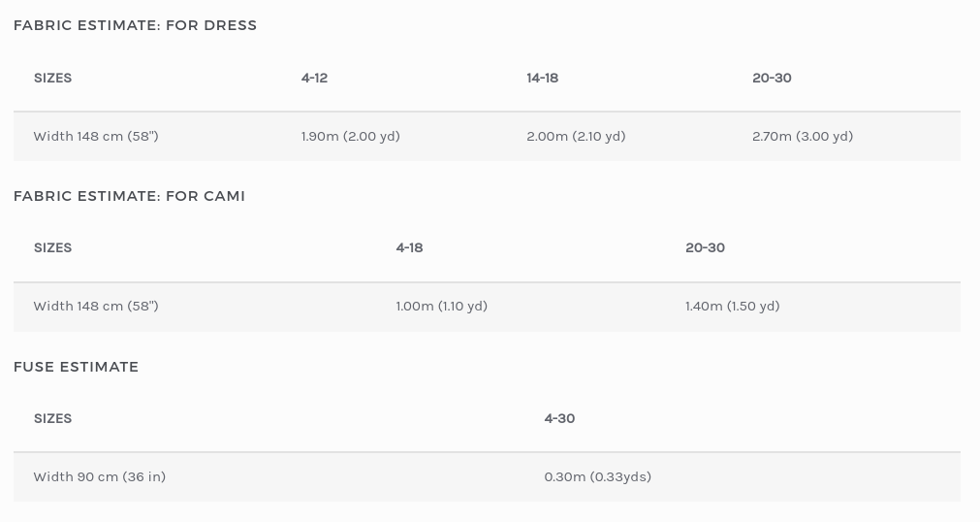Select the 0.30m (0.33yds) fuse value
Screen dimensions: 980x522
[597, 476]
